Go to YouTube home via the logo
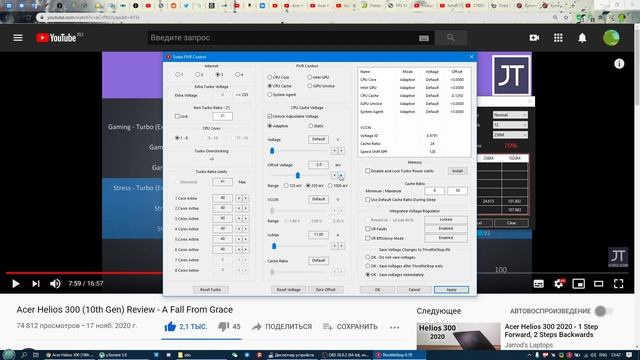The height and width of the screenshot is (360, 640). tap(56, 38)
